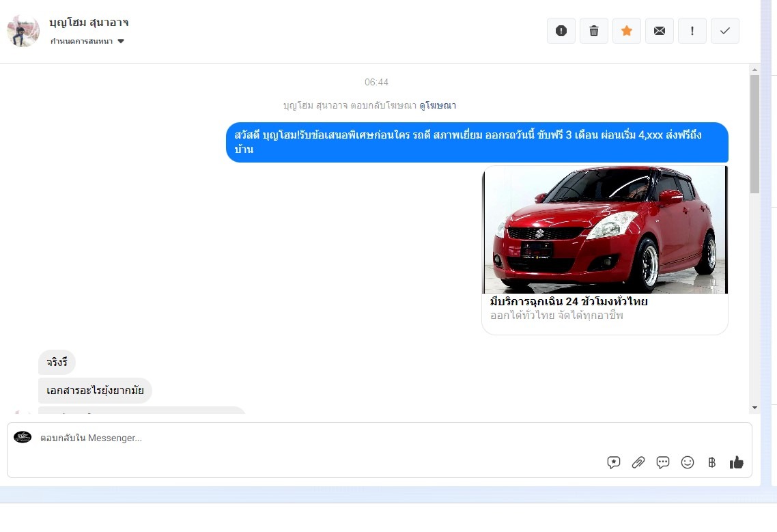Screen dimensions: 777x532
Task: Open the speech bubble quick replies icon
Action: coord(663,462)
